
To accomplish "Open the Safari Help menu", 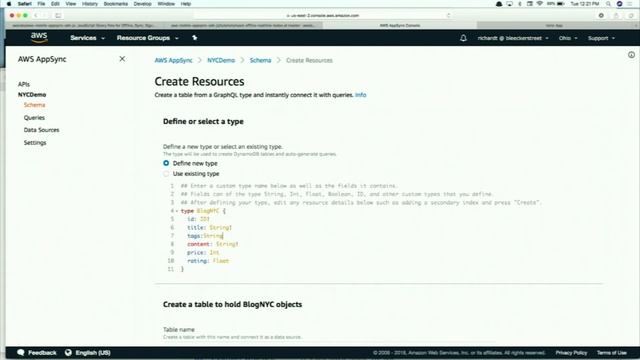I will pyautogui.click(x=186, y=4).
